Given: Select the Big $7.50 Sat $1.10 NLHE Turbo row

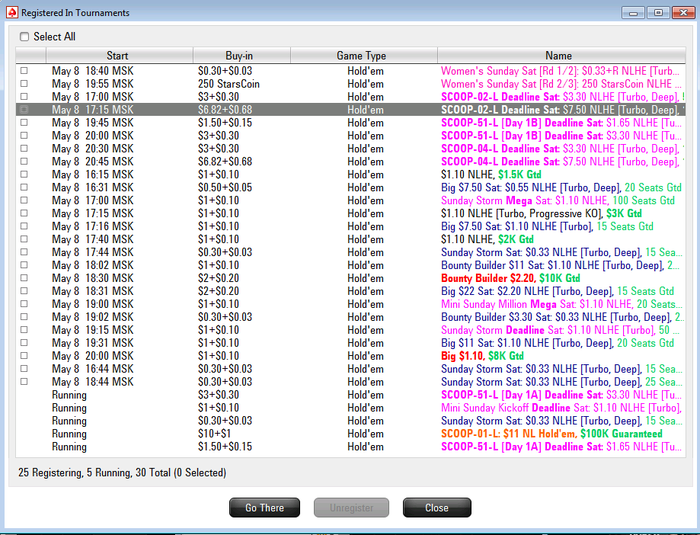Looking at the screenshot, I should (350, 226).
